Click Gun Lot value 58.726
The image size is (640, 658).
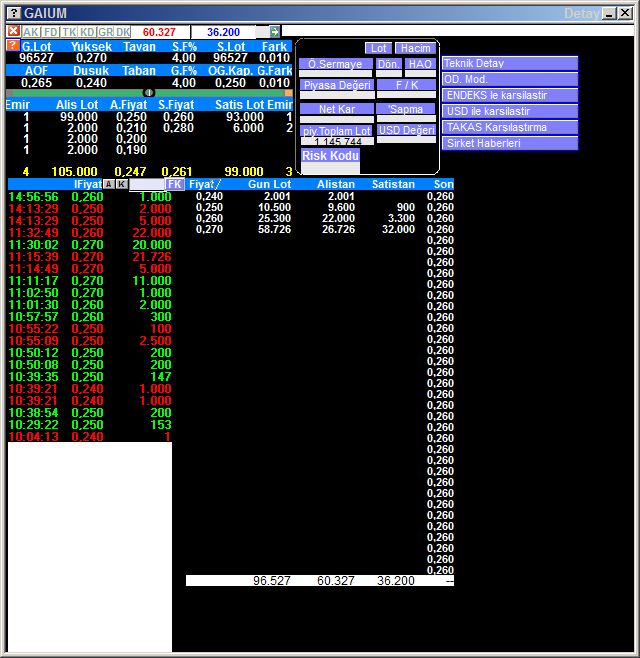274,229
